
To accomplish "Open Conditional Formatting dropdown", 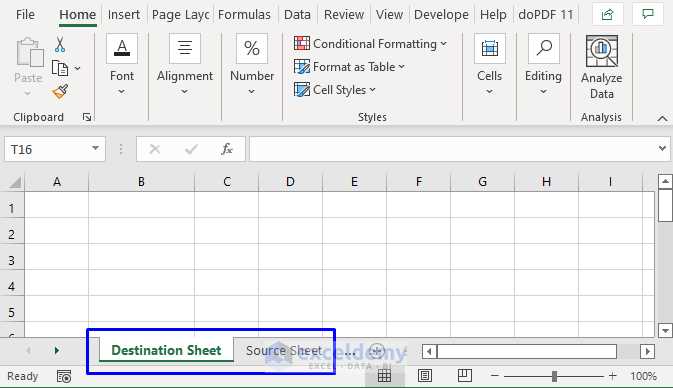I will pos(370,44).
